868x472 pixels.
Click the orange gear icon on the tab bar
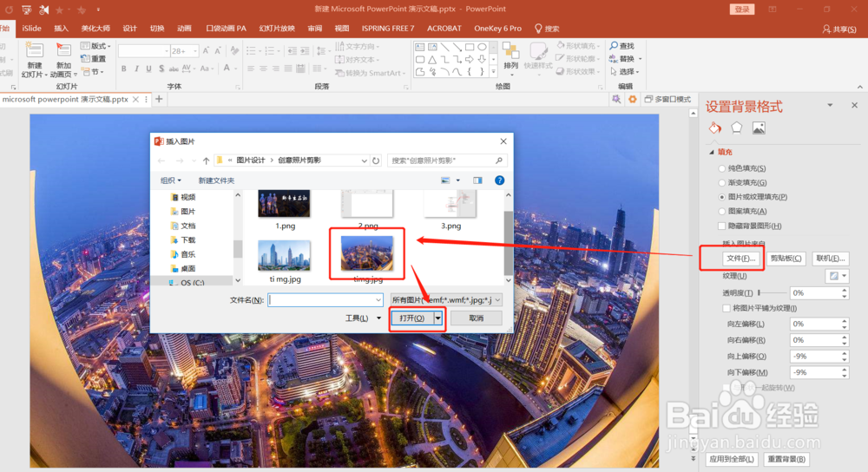click(632, 99)
